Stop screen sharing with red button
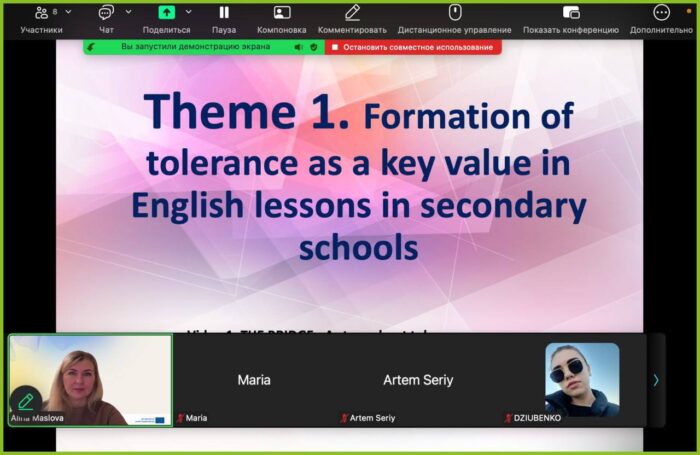 pos(413,47)
